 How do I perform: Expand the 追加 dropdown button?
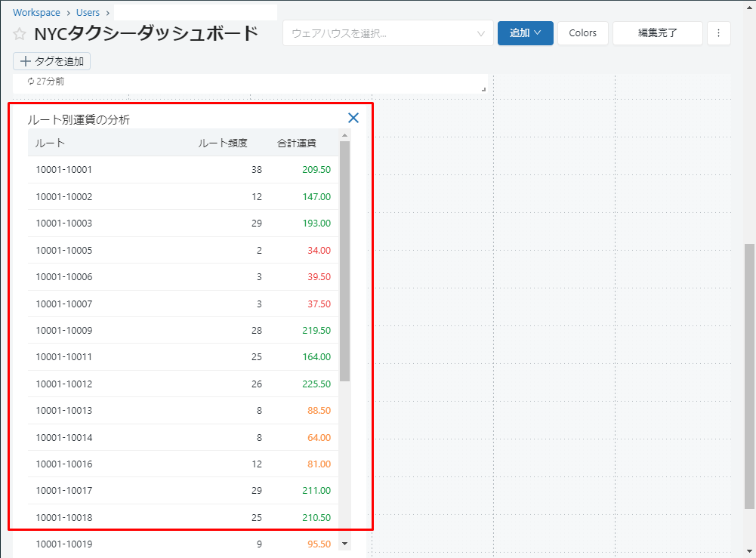[x=525, y=33]
